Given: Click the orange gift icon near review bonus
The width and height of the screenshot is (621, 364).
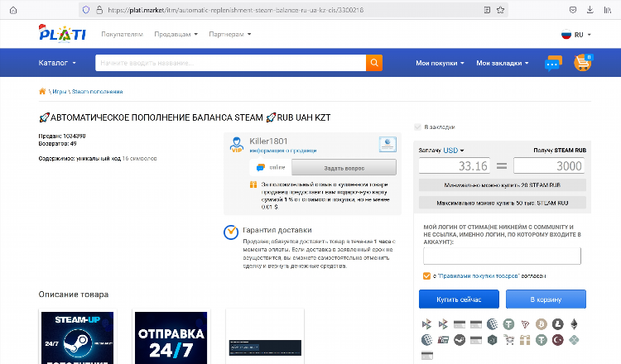Looking at the screenshot, I should 253,184.
